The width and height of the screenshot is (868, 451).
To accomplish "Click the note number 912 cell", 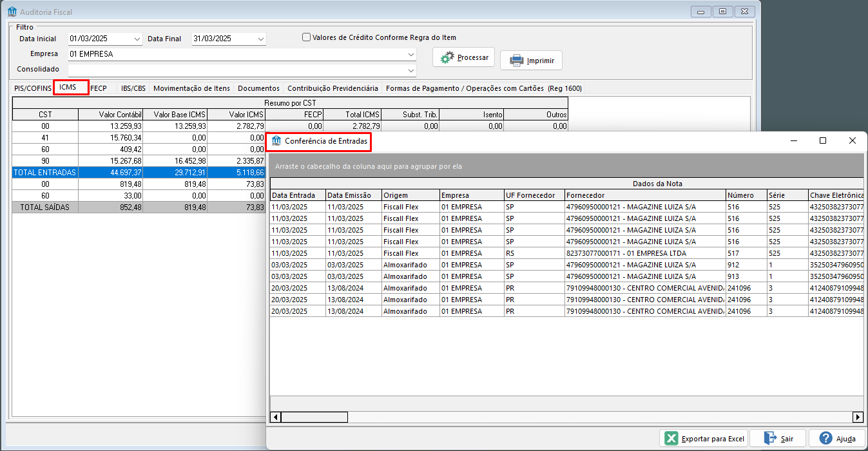I will (x=746, y=265).
